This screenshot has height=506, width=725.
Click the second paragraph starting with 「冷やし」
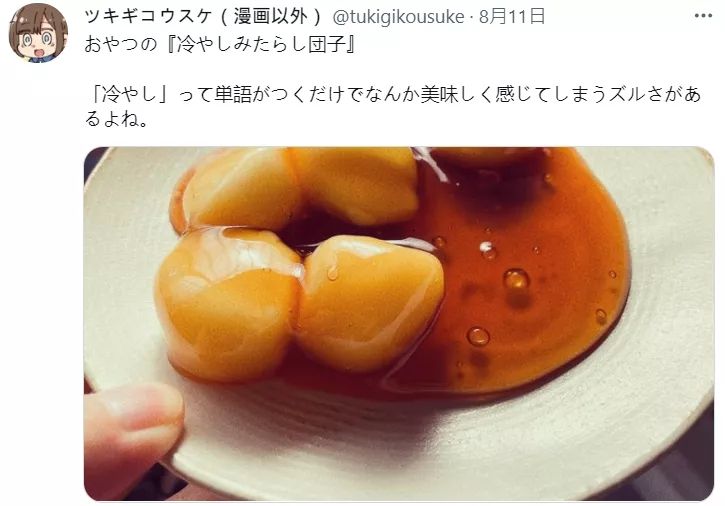[393, 106]
